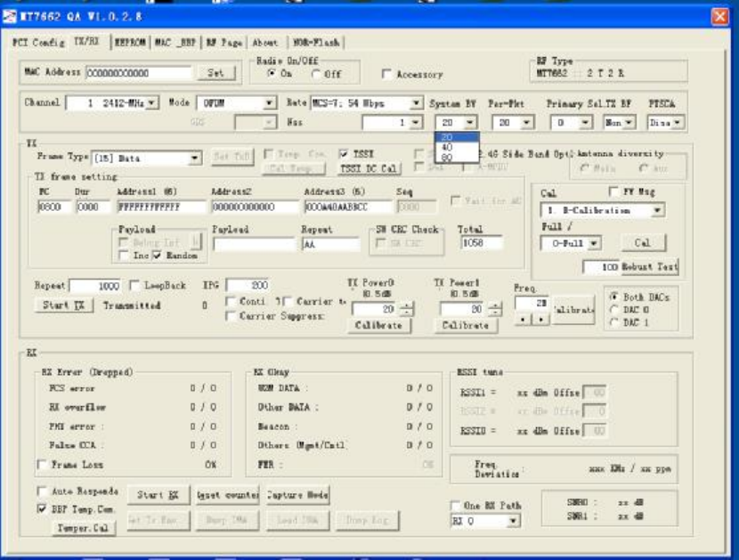Enable the LoopBack checkbox

coord(134,285)
